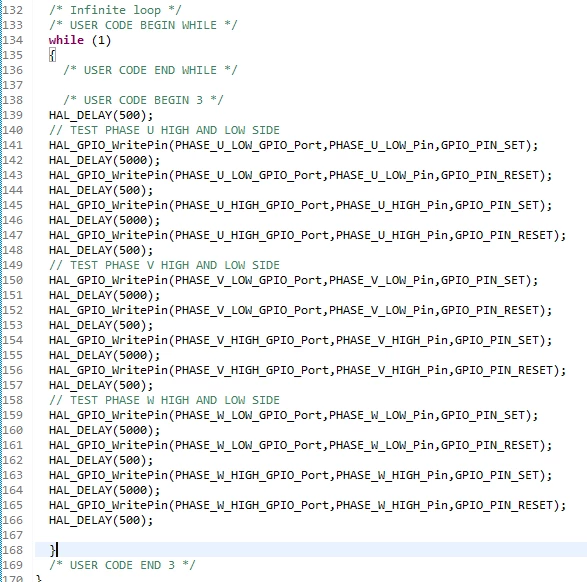
Task: Click HAL_DELAY(5000) on line 155
Action: [104, 355]
